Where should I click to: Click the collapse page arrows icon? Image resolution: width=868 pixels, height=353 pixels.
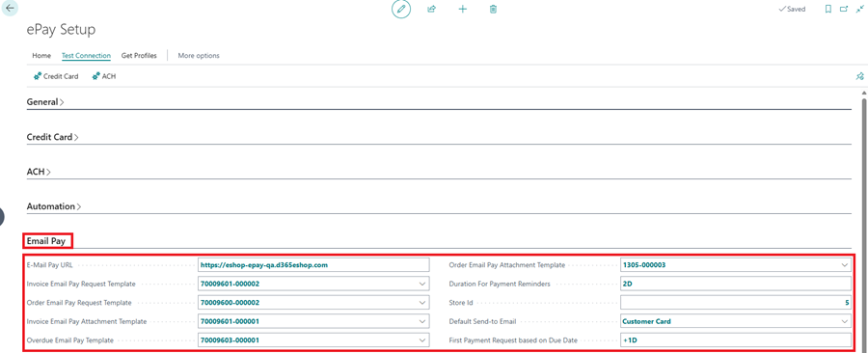(859, 9)
